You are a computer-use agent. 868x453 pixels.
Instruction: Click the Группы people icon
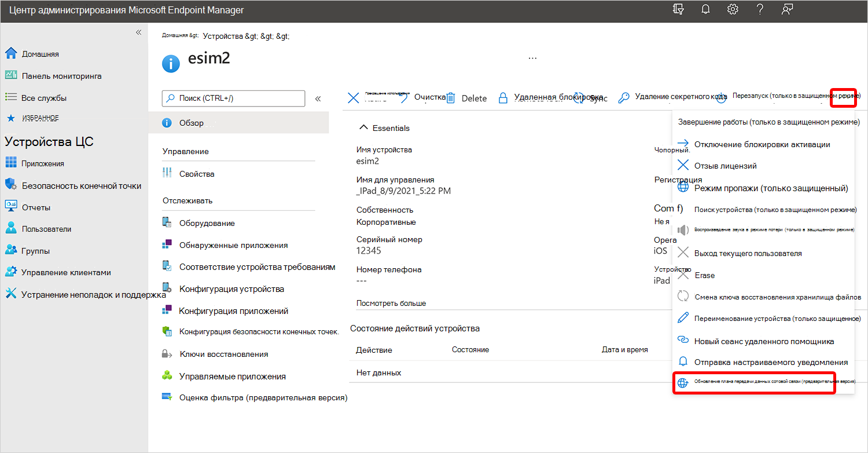pos(11,250)
